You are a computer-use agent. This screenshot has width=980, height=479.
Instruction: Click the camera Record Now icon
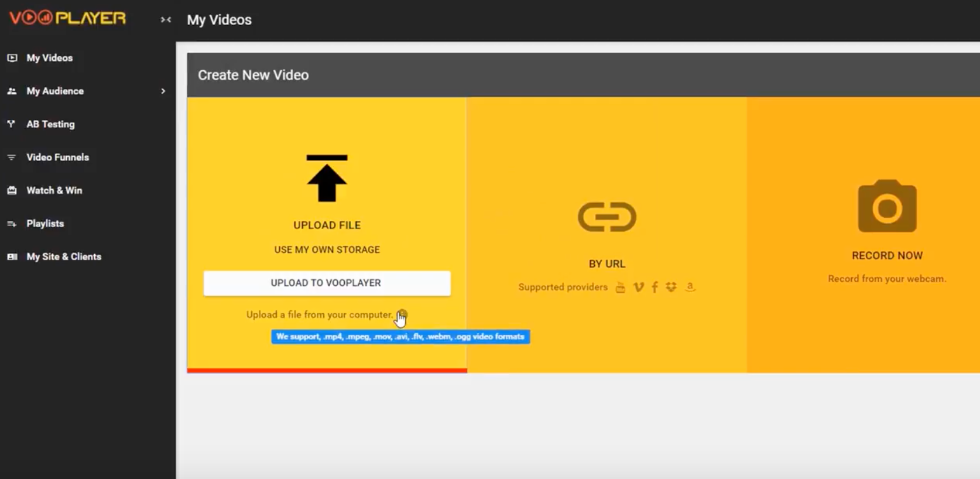click(x=887, y=206)
